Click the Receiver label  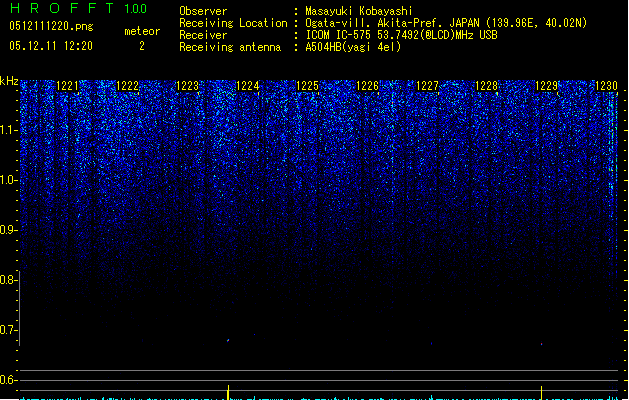[203, 35]
